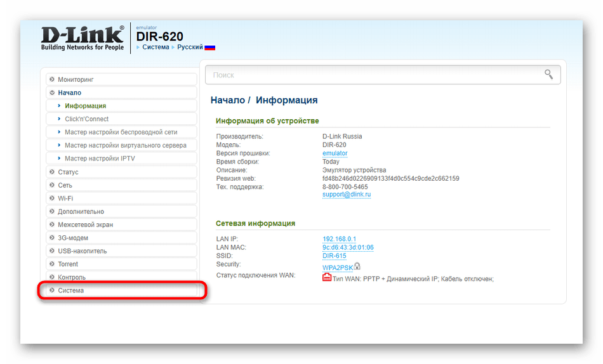Open Мастер настройки IPTV item
The height and width of the screenshot is (364, 603).
(x=100, y=159)
